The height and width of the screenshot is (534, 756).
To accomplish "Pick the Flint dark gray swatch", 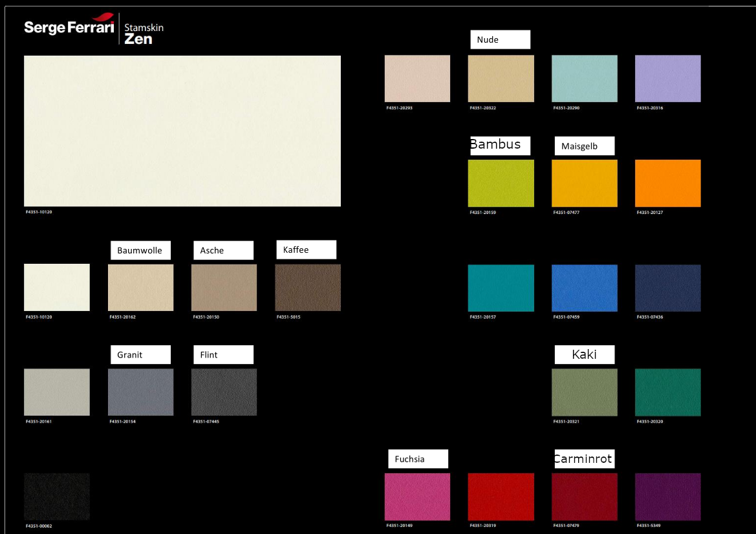I will point(224,392).
